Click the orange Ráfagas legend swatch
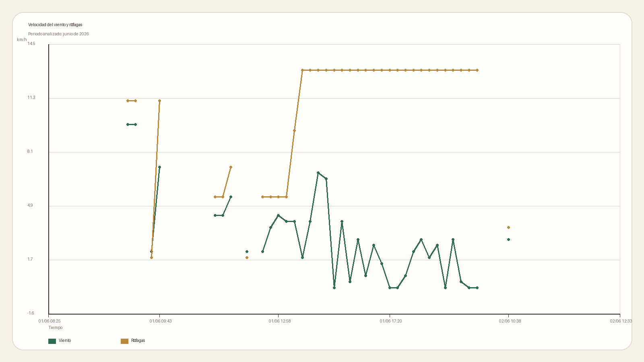The image size is (644, 362). [x=124, y=341]
